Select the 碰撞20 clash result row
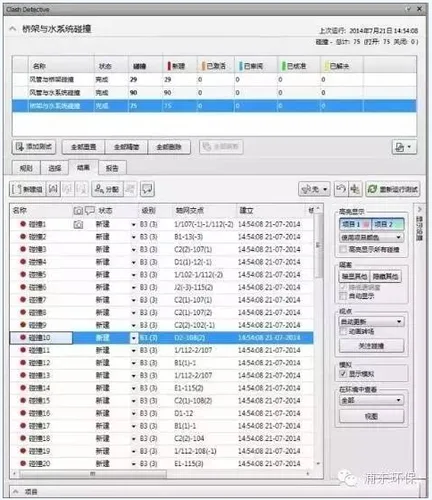432x500 pixels. click(x=162, y=464)
